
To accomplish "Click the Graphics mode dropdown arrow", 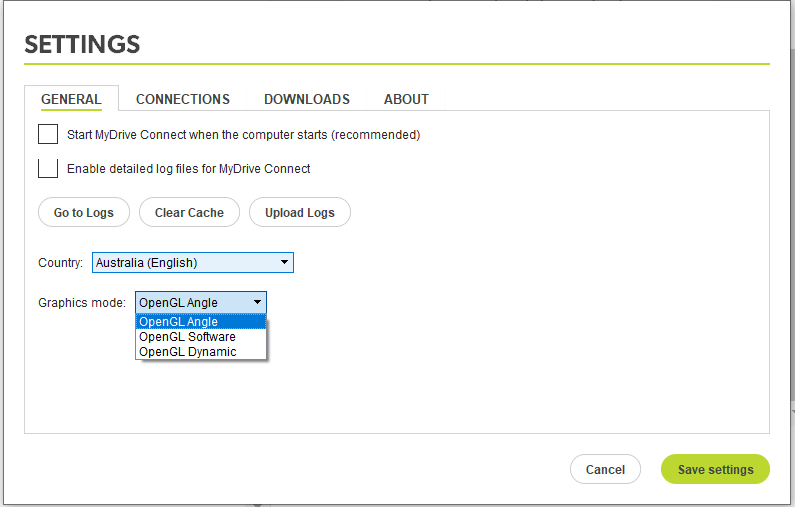I will (x=258, y=302).
